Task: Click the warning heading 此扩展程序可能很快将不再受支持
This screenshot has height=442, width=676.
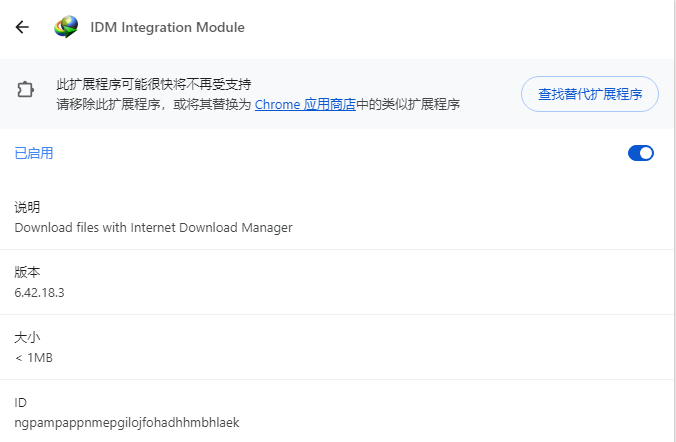Action: 154,84
